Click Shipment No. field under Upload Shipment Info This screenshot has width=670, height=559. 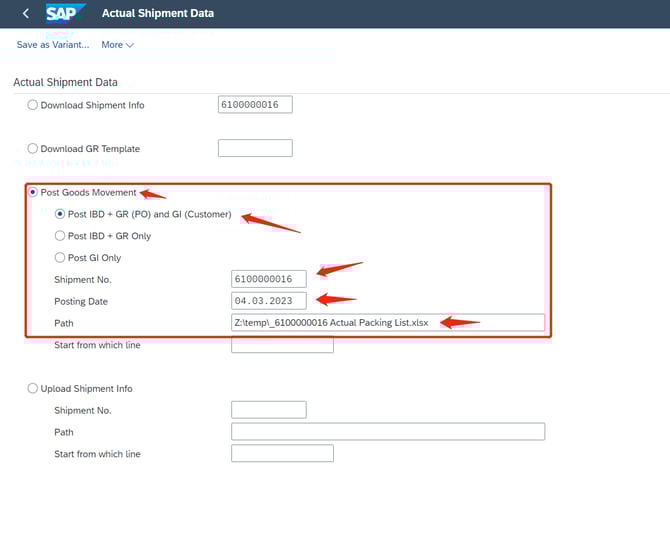coord(268,410)
